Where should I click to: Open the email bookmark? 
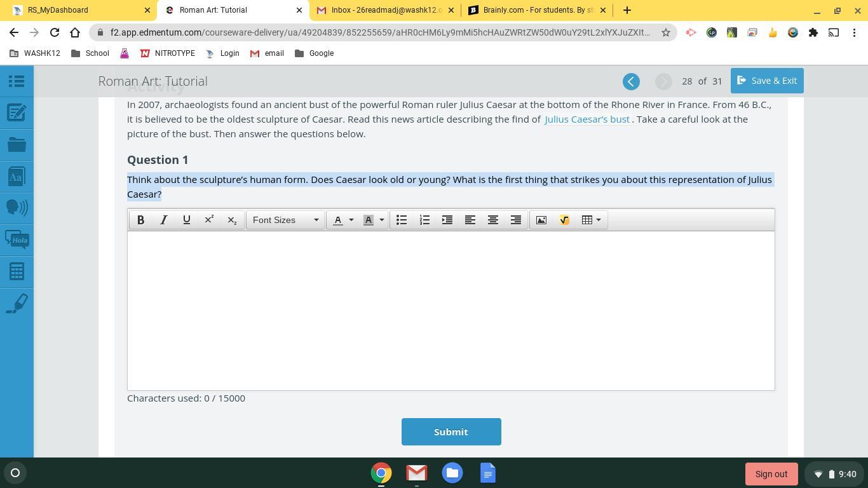click(x=267, y=53)
